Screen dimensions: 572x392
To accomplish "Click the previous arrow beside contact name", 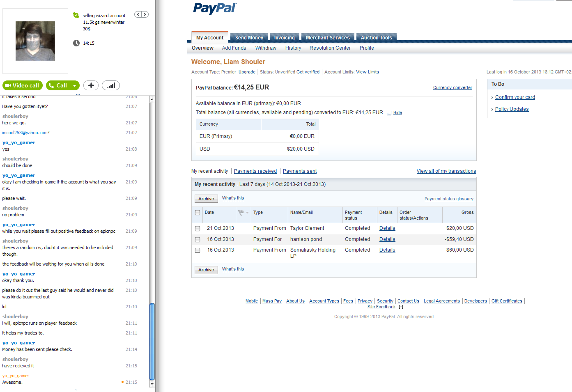I will coord(138,14).
